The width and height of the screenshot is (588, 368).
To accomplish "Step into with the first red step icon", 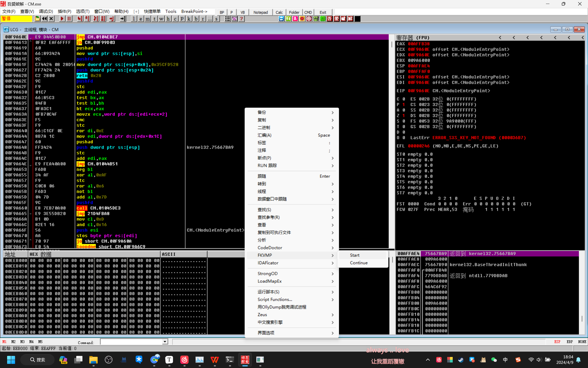I will point(80,19).
